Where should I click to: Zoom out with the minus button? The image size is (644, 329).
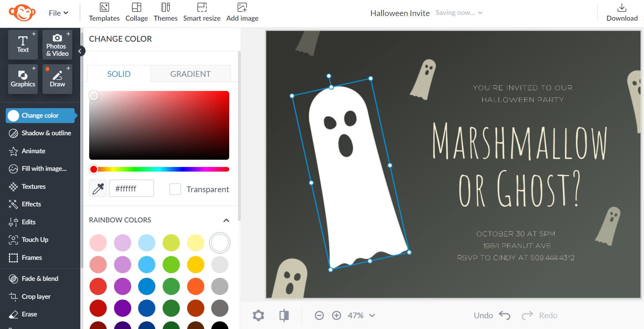coord(319,316)
